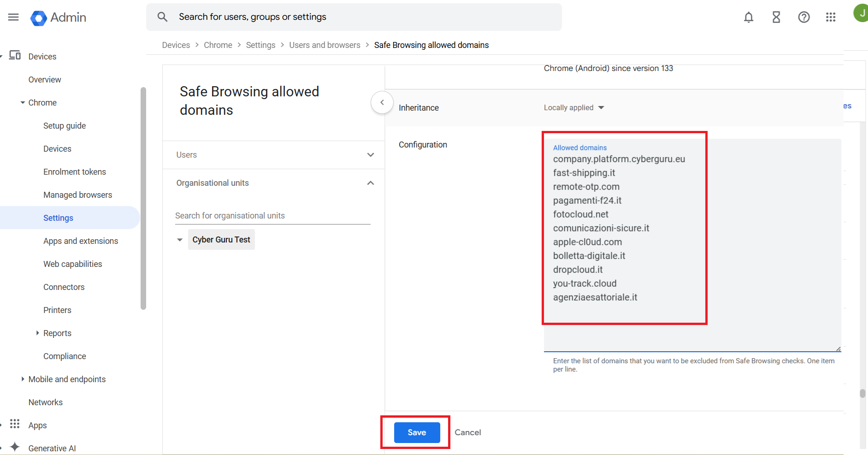The image size is (868, 455).
Task: Click the Apps grid icon in sidebar
Action: [15, 424]
